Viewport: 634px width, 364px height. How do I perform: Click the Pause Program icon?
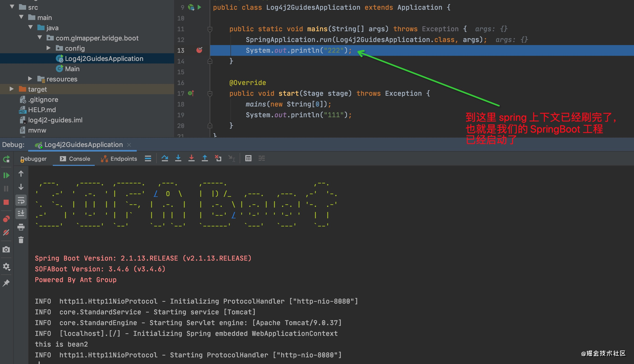pyautogui.click(x=6, y=189)
